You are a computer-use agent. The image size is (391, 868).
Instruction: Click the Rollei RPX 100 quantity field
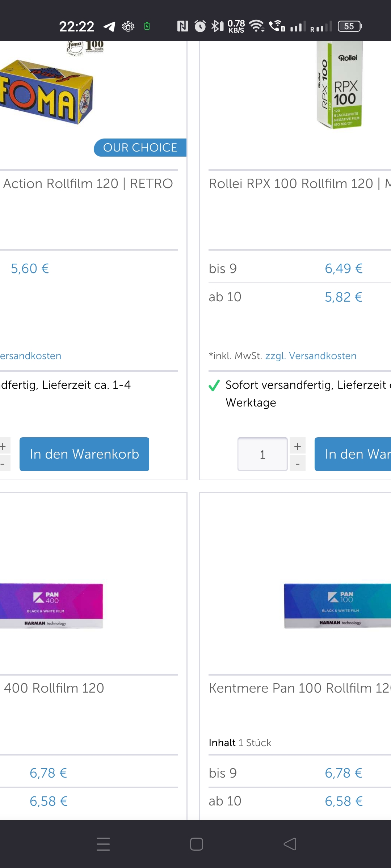pyautogui.click(x=262, y=454)
